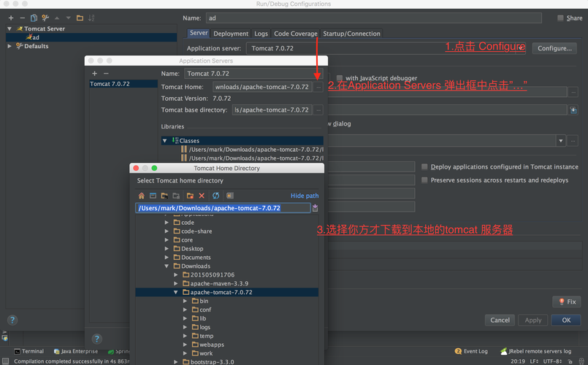The image size is (588, 365).
Task: Click the home directory icon in file chooser
Action: click(142, 196)
